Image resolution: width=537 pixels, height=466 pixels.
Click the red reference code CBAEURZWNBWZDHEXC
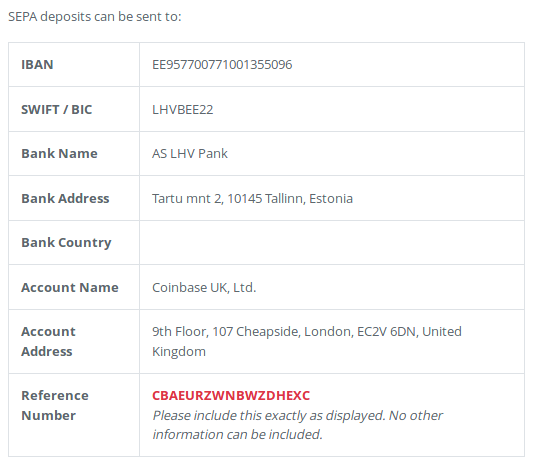[231, 395]
